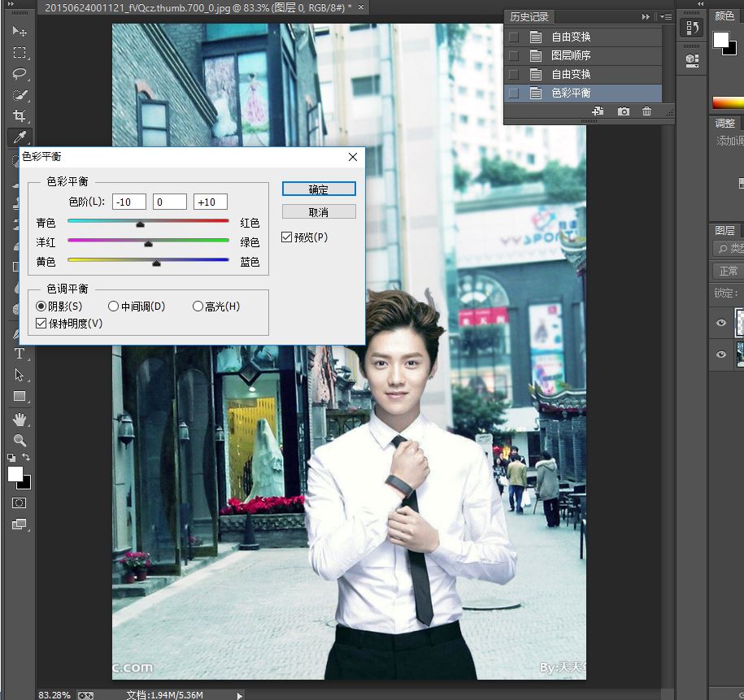Select the 高光(H) radio button
Viewport: 744px width, 700px height.
[x=198, y=307]
